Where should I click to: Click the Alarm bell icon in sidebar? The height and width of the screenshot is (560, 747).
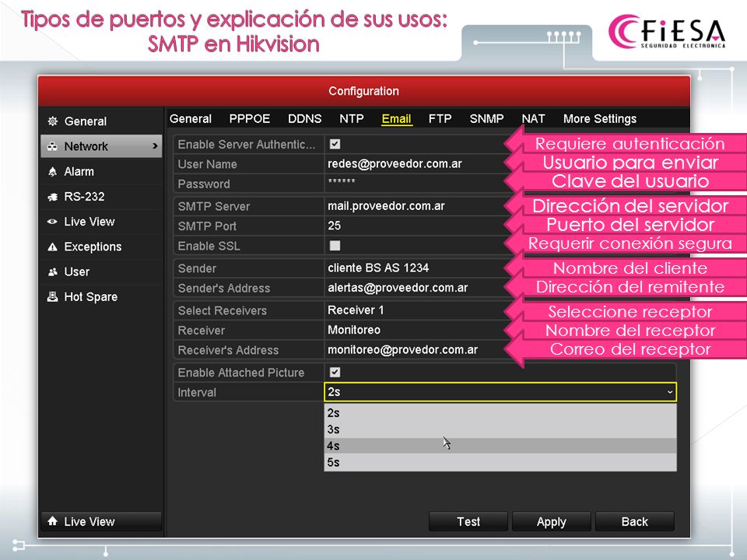tap(52, 171)
